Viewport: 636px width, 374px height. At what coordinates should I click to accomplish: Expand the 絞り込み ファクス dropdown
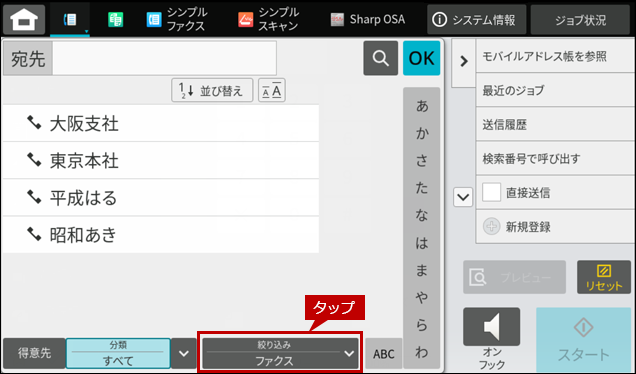280,353
